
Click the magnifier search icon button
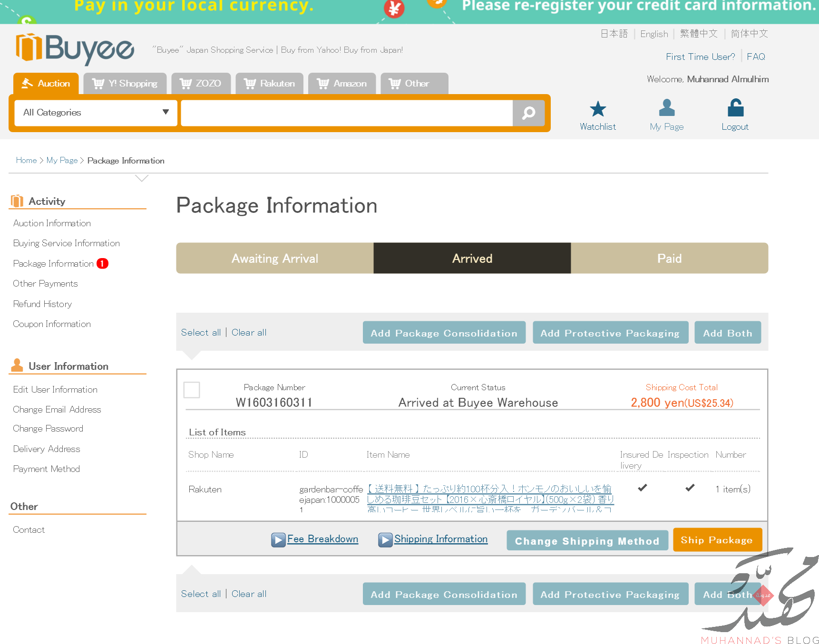coord(528,113)
